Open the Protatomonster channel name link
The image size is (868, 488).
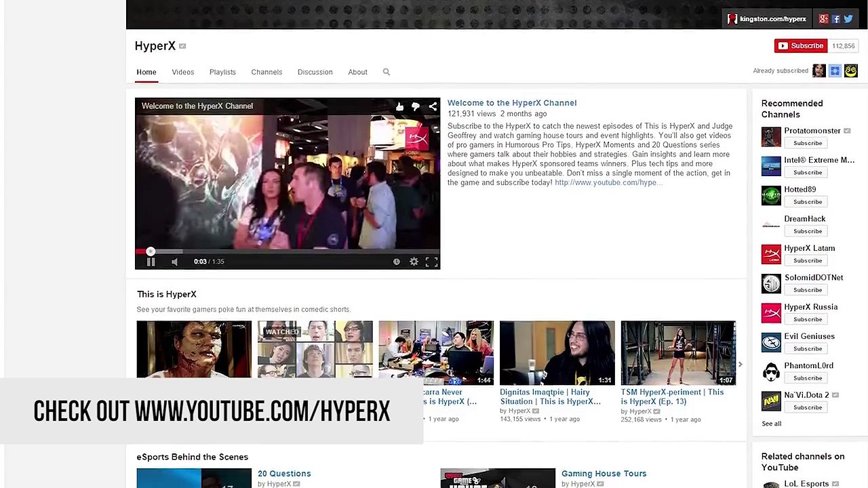coord(812,131)
